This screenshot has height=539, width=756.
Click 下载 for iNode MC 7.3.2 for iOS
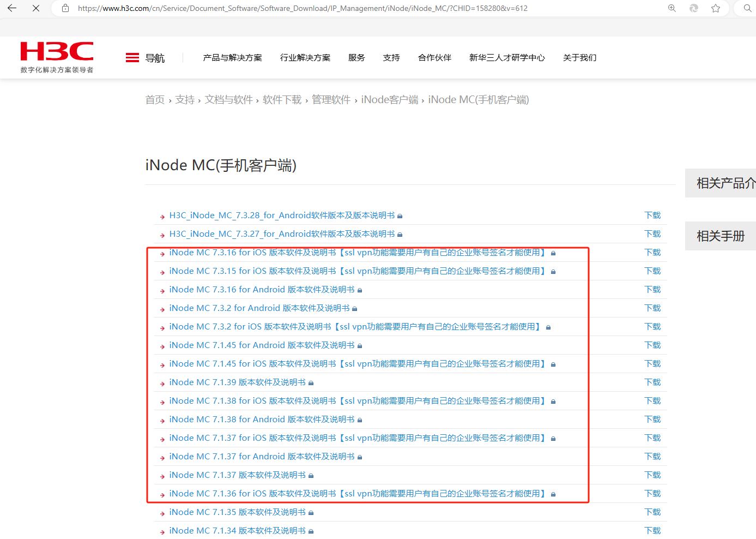[x=652, y=327]
